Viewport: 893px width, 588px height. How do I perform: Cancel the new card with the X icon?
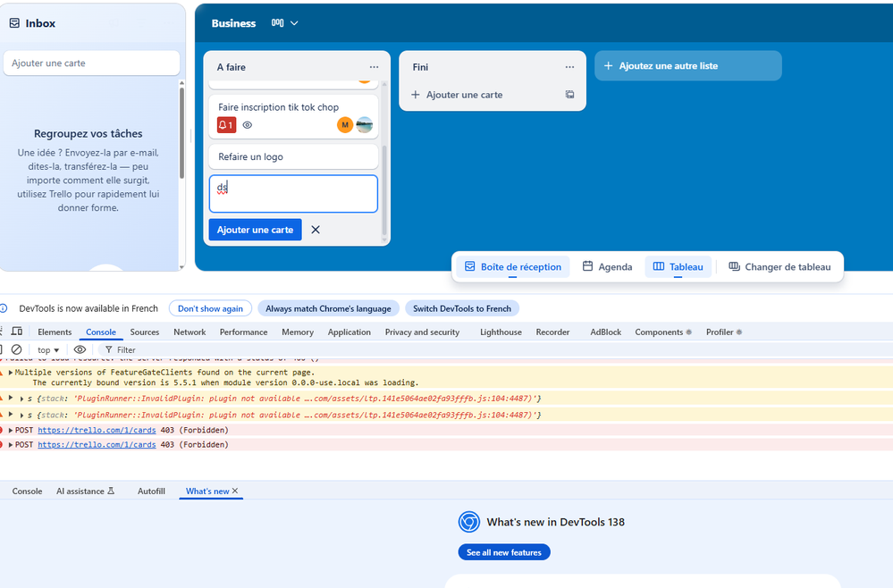click(x=316, y=230)
